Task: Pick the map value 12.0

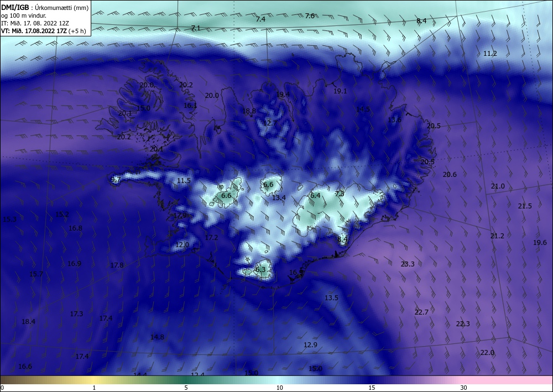Action: (x=182, y=244)
